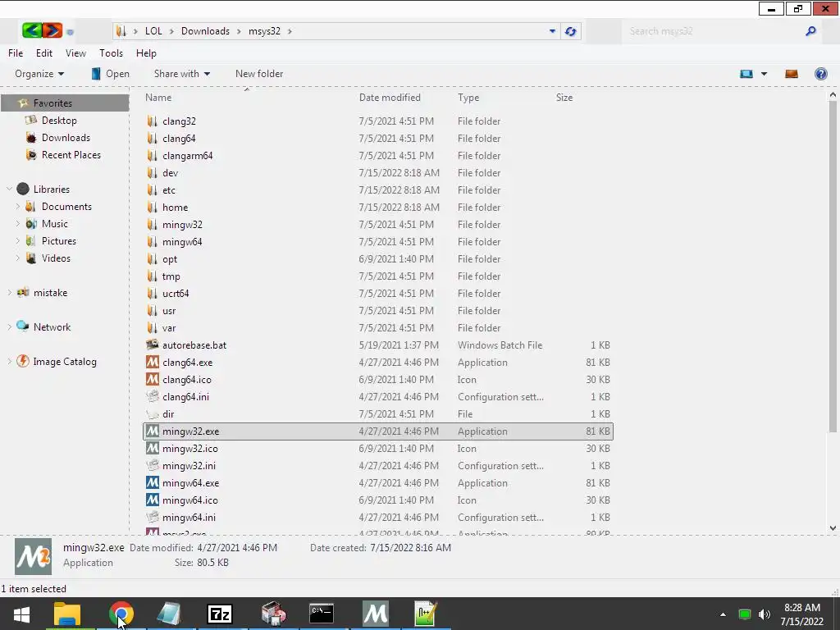Screen dimensions: 840x630
Task: Go back with the green arrow button
Action: point(32,30)
